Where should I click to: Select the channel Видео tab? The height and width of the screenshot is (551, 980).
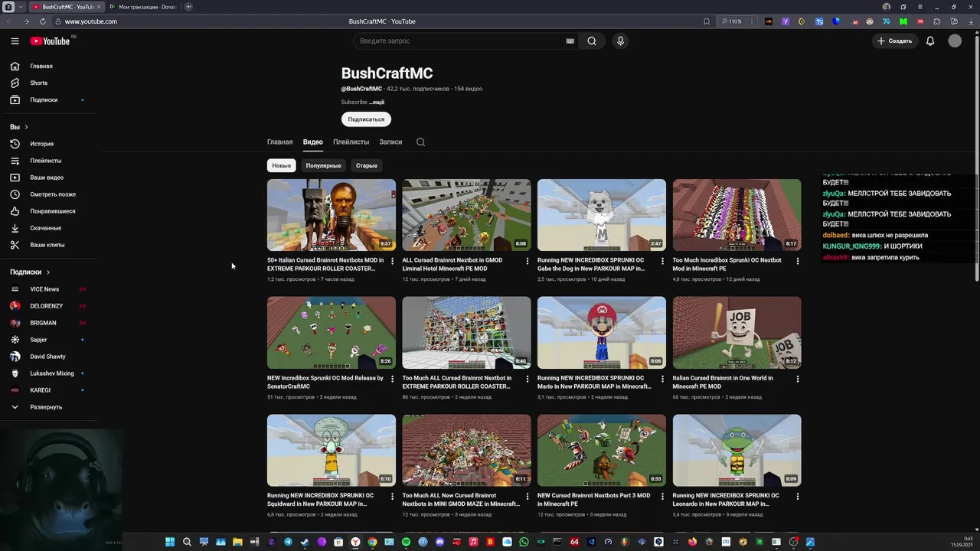click(312, 142)
